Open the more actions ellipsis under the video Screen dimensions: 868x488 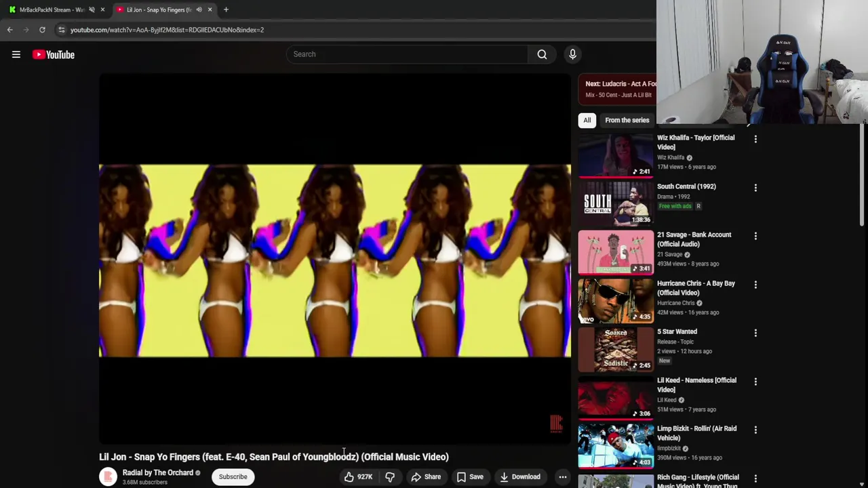point(562,476)
